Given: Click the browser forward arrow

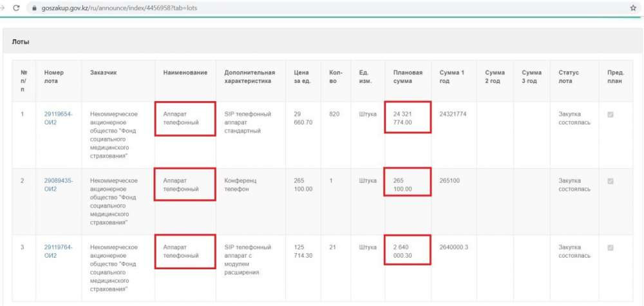Looking at the screenshot, I should (x=3, y=8).
